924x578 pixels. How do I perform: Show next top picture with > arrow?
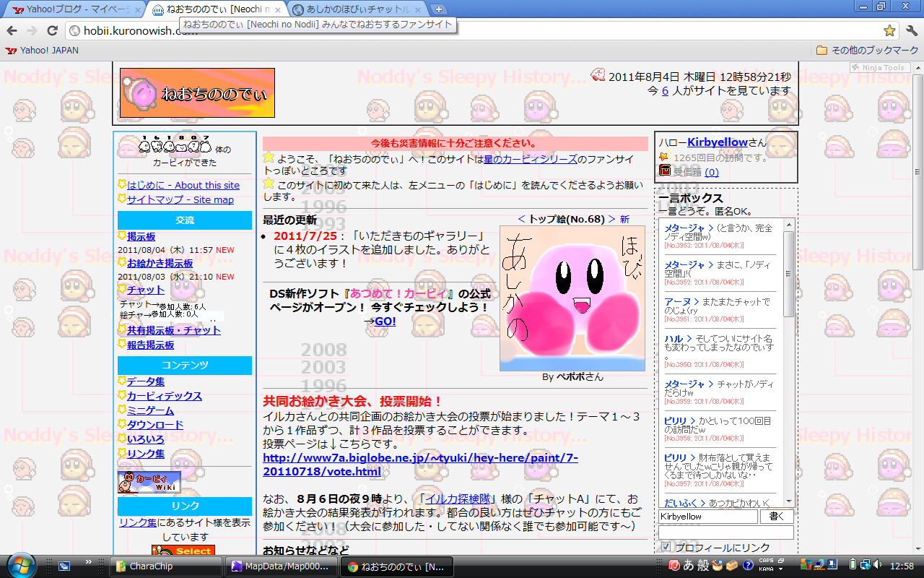pos(612,219)
